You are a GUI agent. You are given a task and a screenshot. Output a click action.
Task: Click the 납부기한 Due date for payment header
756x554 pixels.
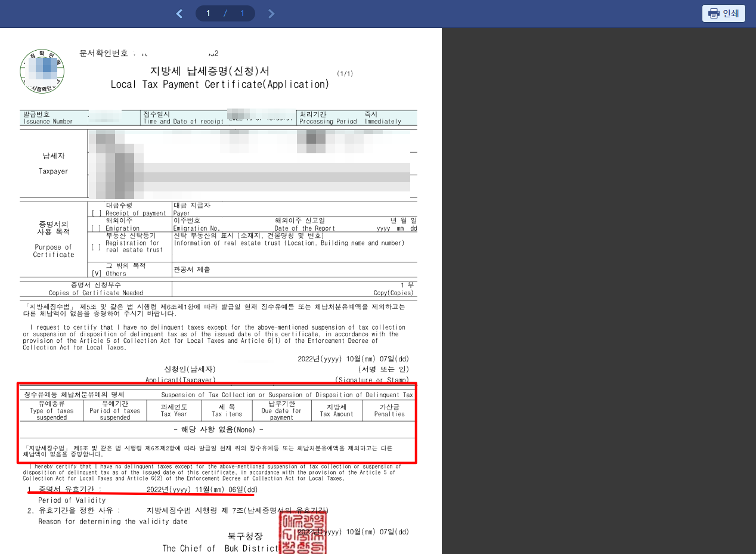coord(281,410)
